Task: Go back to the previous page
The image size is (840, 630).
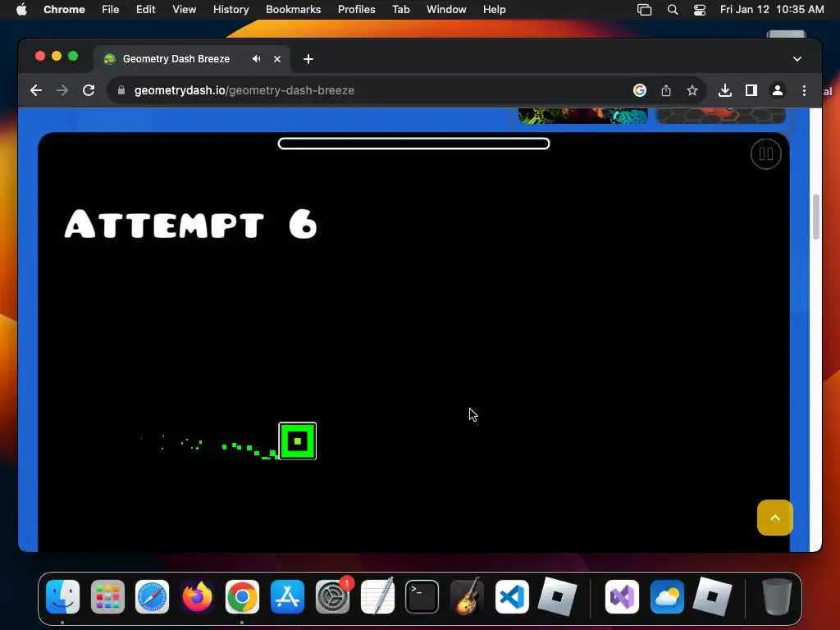Action: 36,90
